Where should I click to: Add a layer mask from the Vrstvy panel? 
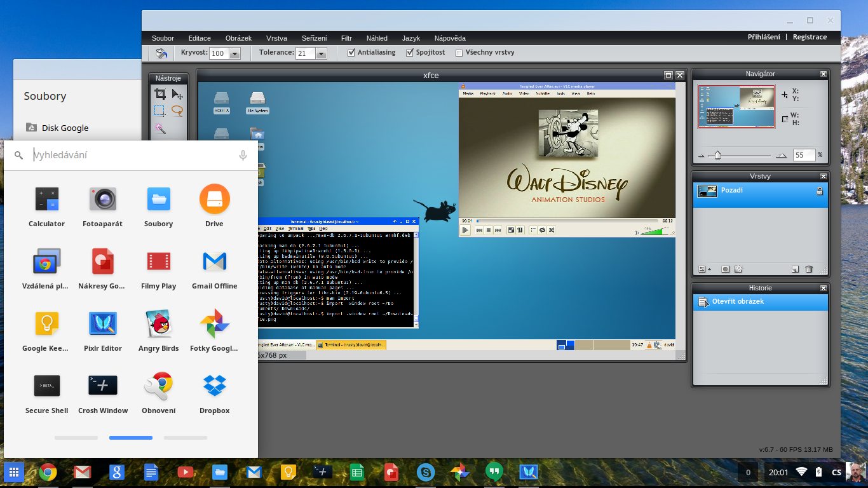point(726,269)
